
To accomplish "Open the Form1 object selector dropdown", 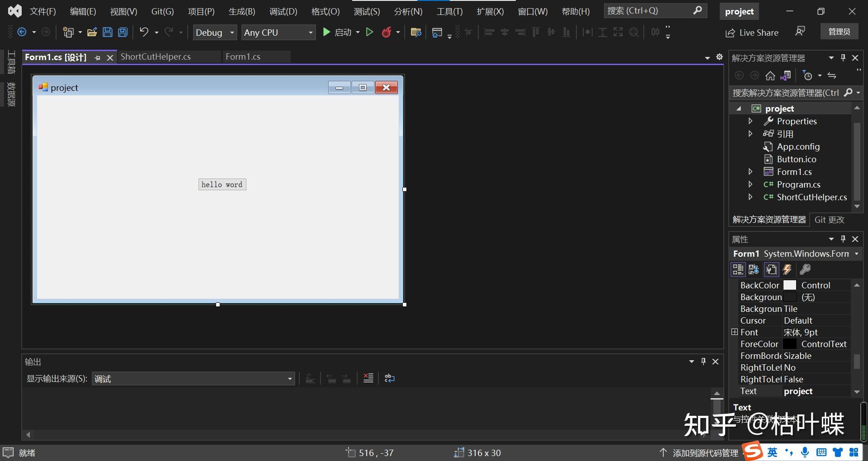I will [856, 254].
